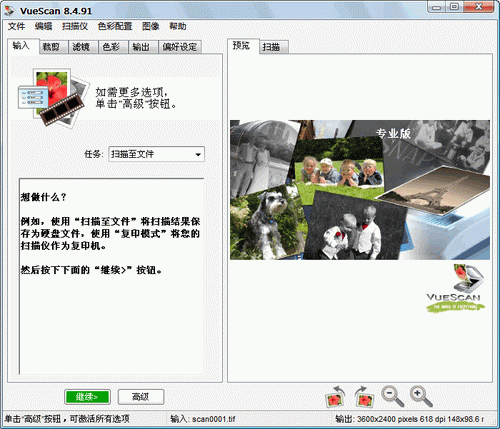The width and height of the screenshot is (500, 429).
Task: Open the 帮助 menu
Action: (178, 26)
